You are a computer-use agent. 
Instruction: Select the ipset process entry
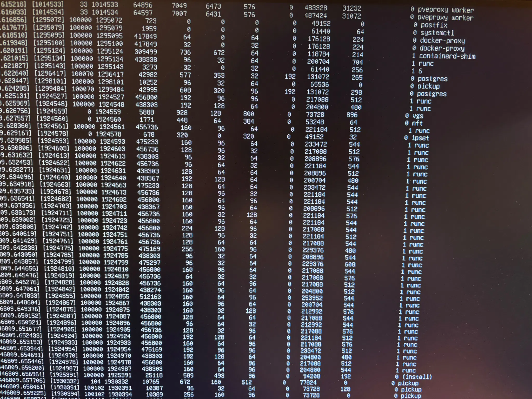(420, 138)
